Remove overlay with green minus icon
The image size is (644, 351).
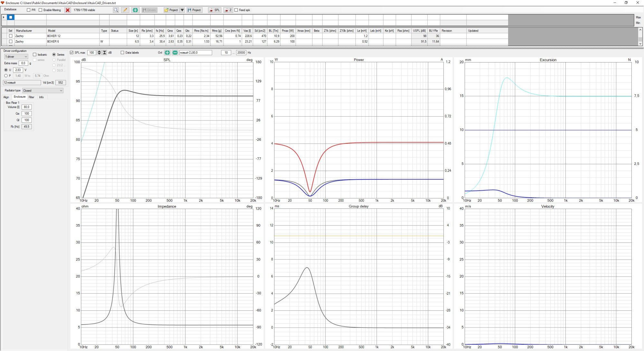(175, 52)
